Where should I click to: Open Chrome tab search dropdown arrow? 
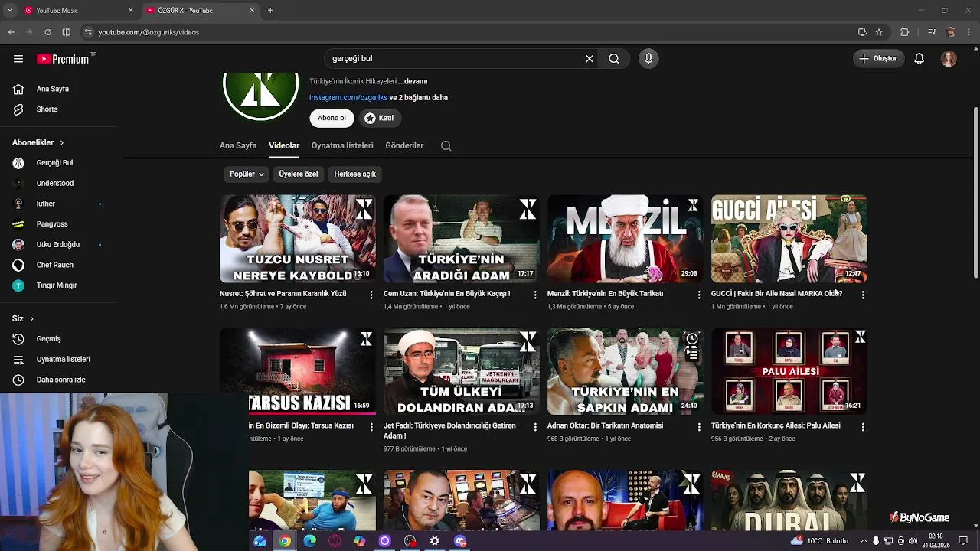pos(10,11)
